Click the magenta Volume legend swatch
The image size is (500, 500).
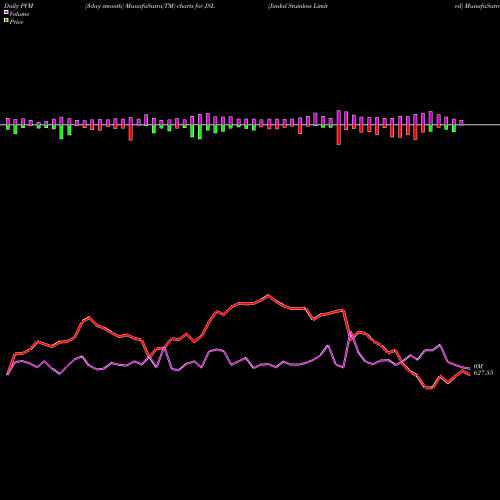point(6,12)
